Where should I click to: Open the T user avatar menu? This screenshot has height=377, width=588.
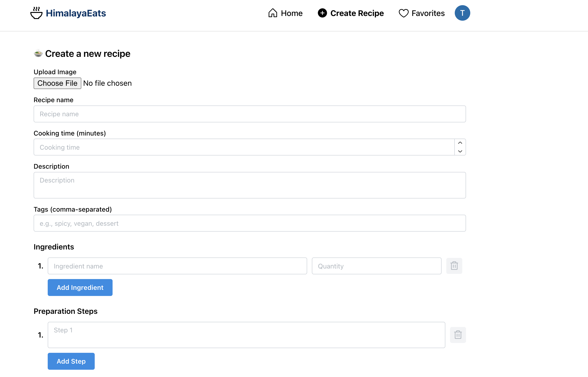[x=462, y=13]
